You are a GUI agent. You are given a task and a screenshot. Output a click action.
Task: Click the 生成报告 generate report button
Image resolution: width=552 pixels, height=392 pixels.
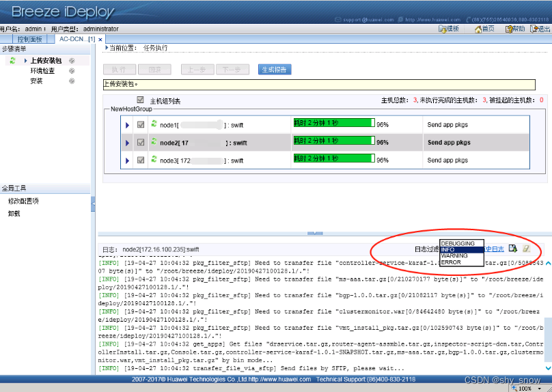[275, 70]
